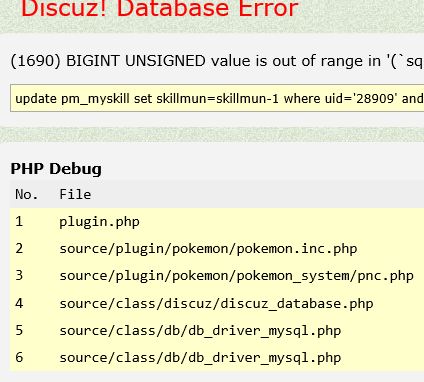Select the 'discuz_database.php' file path

pos(216,304)
